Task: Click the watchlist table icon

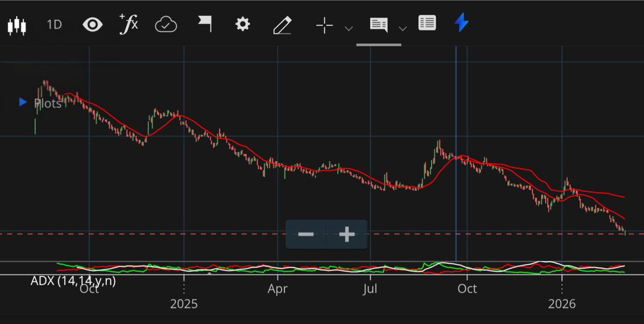Action: click(427, 23)
